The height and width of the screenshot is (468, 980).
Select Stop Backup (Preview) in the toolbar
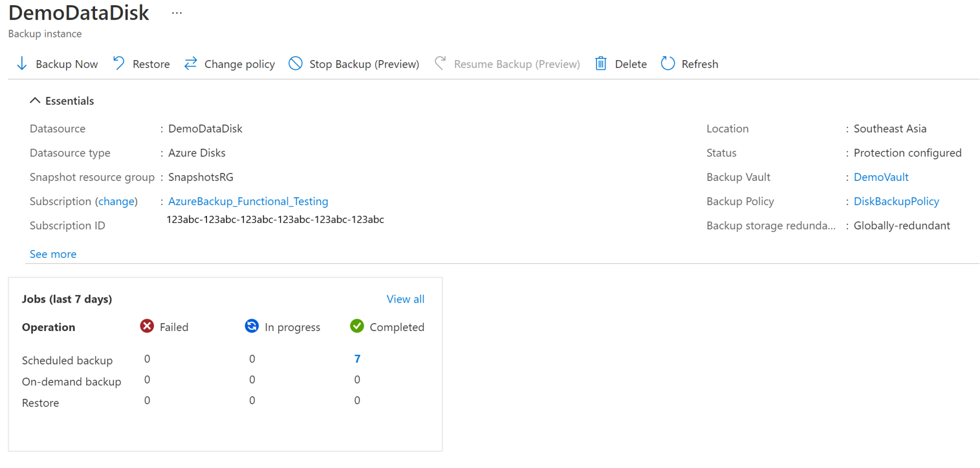[353, 63]
